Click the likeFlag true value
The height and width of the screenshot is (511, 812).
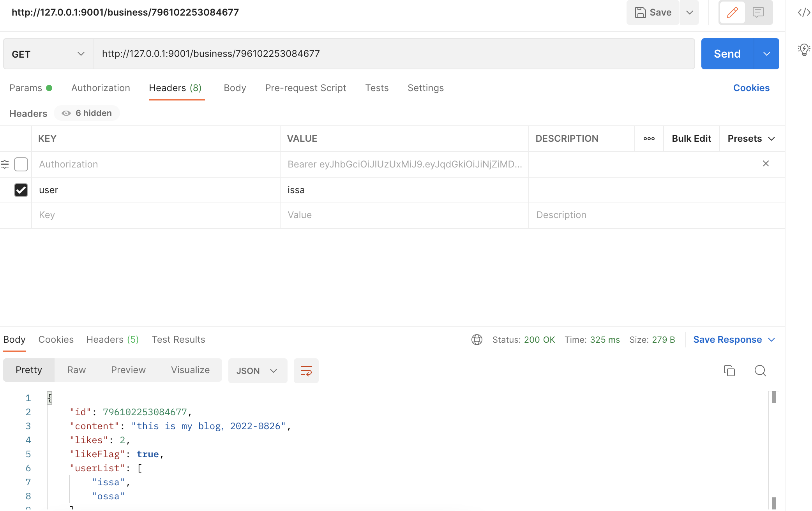coord(148,454)
